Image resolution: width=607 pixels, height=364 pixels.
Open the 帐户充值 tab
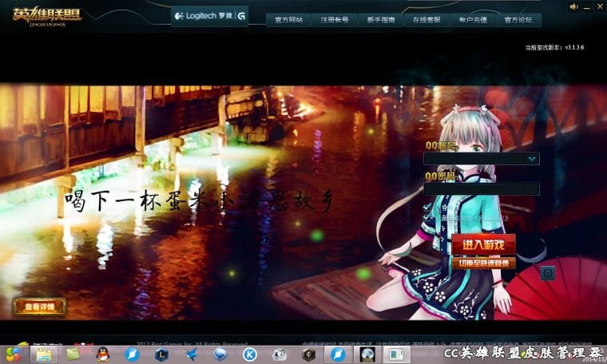pos(473,20)
